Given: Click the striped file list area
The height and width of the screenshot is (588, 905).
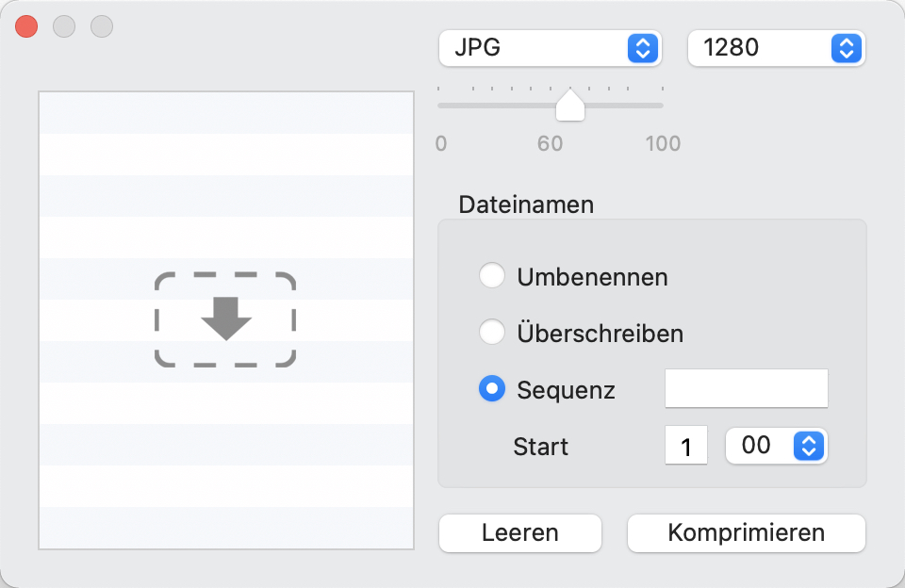Looking at the screenshot, I should pyautogui.click(x=226, y=320).
